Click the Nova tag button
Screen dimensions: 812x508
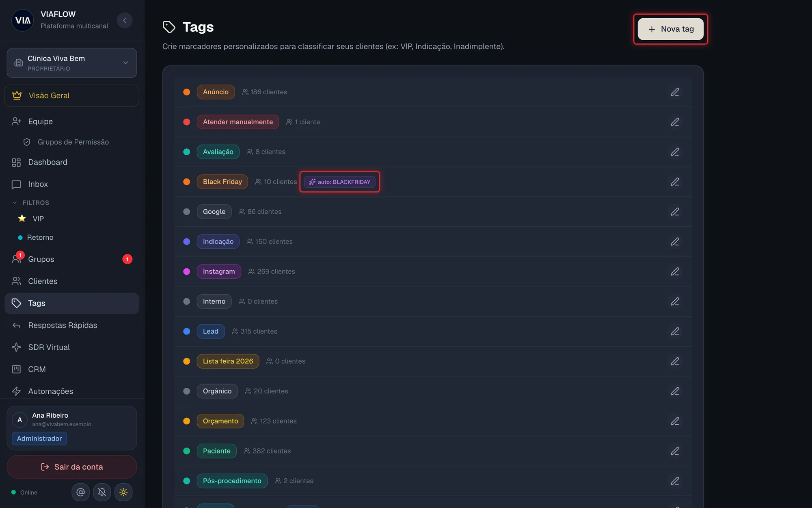(670, 29)
